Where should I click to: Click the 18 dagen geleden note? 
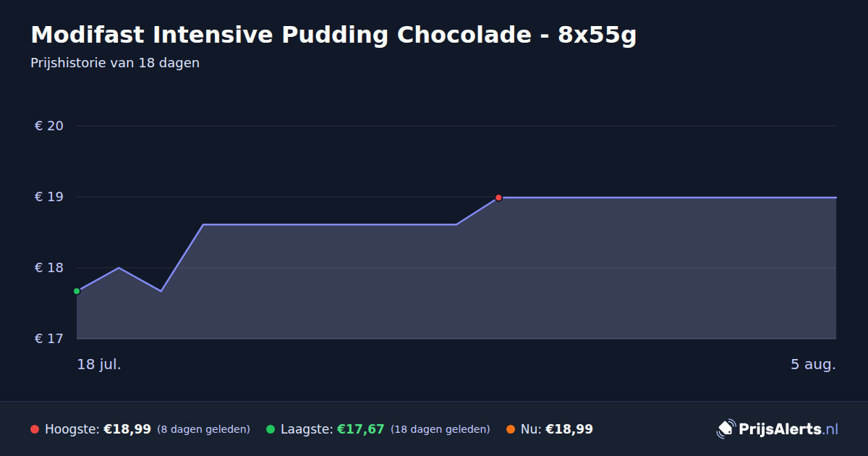point(440,429)
